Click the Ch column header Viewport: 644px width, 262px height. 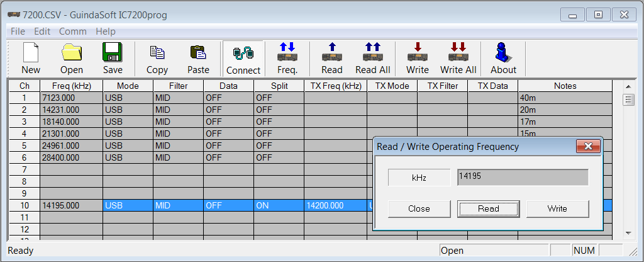(x=25, y=86)
